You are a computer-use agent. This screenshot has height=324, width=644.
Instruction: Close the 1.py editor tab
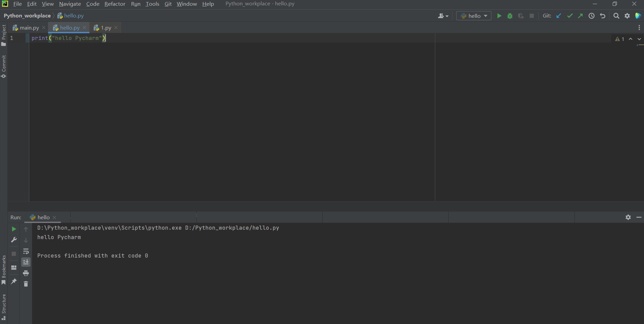[116, 28]
